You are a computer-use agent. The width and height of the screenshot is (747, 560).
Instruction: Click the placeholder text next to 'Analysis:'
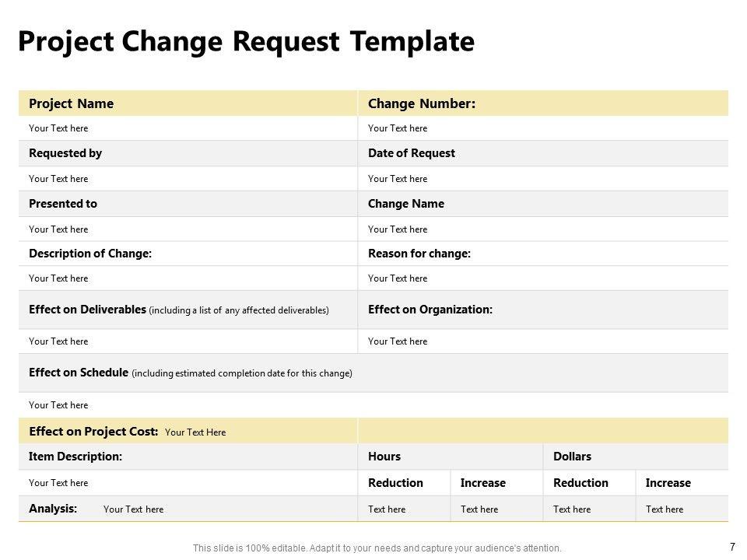(x=133, y=509)
